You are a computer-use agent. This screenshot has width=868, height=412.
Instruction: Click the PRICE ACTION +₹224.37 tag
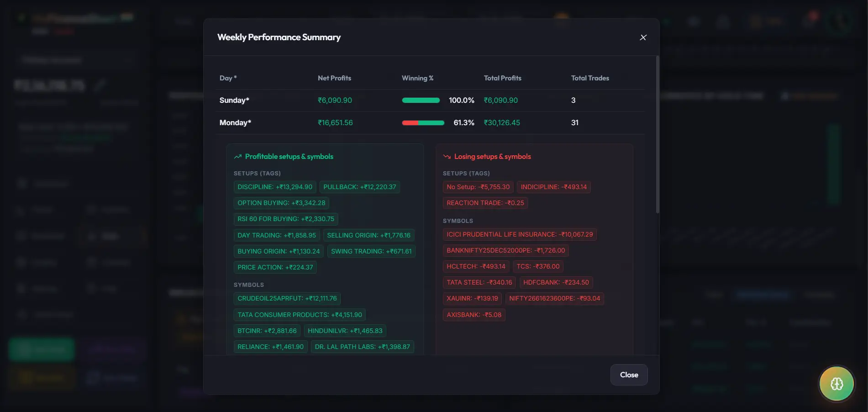pos(275,267)
